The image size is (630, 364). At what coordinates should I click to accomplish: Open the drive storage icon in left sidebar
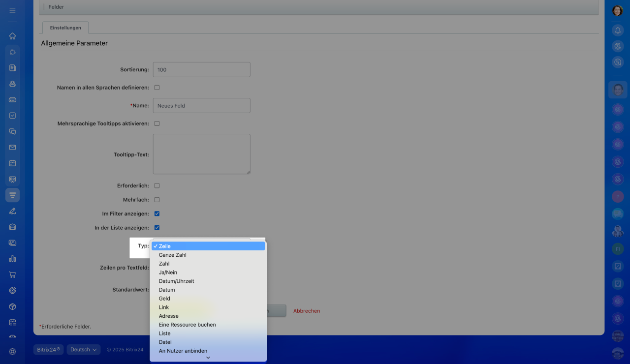(x=13, y=99)
